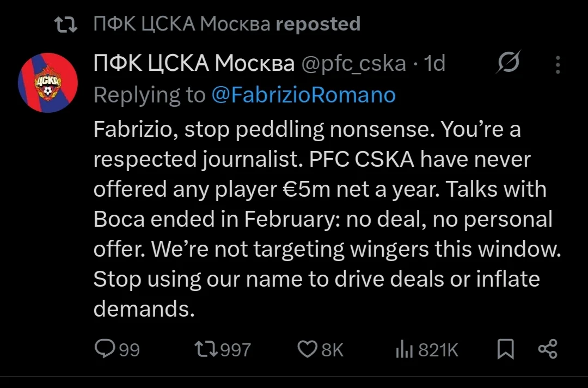Bookmark this CSKA tweet
The image size is (588, 388).
click(x=505, y=349)
